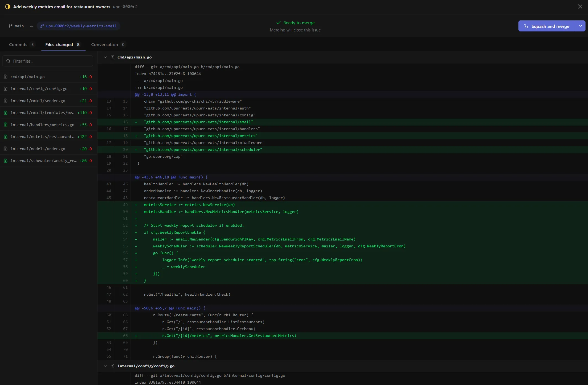Screen dimensions: 588x385
Task: Click the file icon next to internal/email/sender.go in sidebar
Action: pyautogui.click(x=6, y=101)
